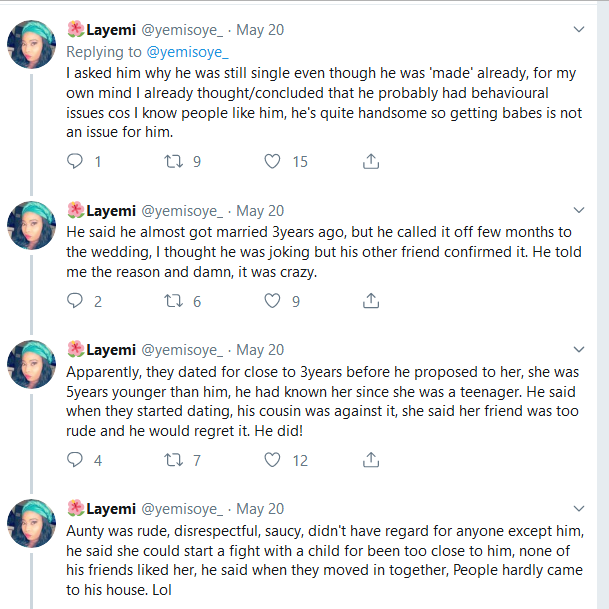Share the tweet about behavioural issues
The image size is (609, 609).
click(x=371, y=161)
